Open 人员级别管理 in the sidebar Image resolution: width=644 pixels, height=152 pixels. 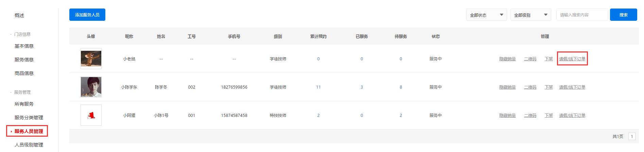tap(29, 145)
